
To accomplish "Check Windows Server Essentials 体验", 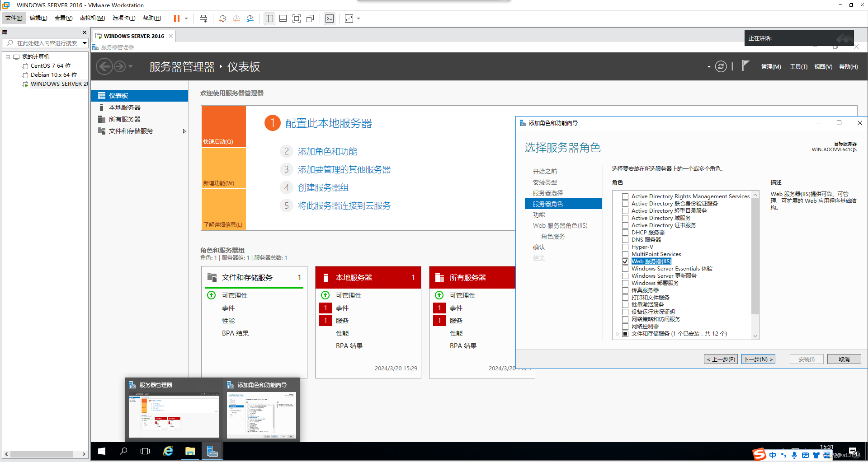I will (625, 269).
